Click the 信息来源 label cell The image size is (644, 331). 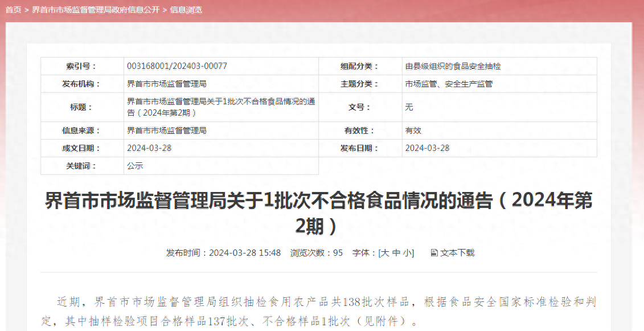pos(82,130)
